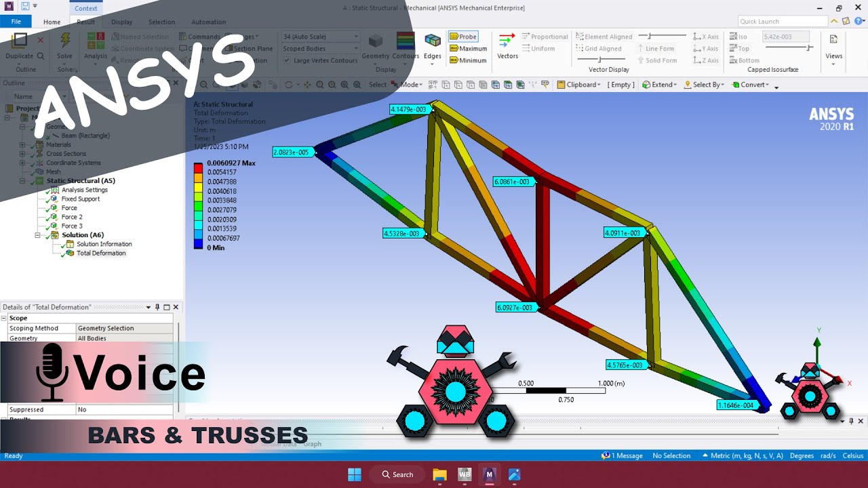Select the Bottom capped isosurface option
868x488 pixels.
click(x=745, y=60)
